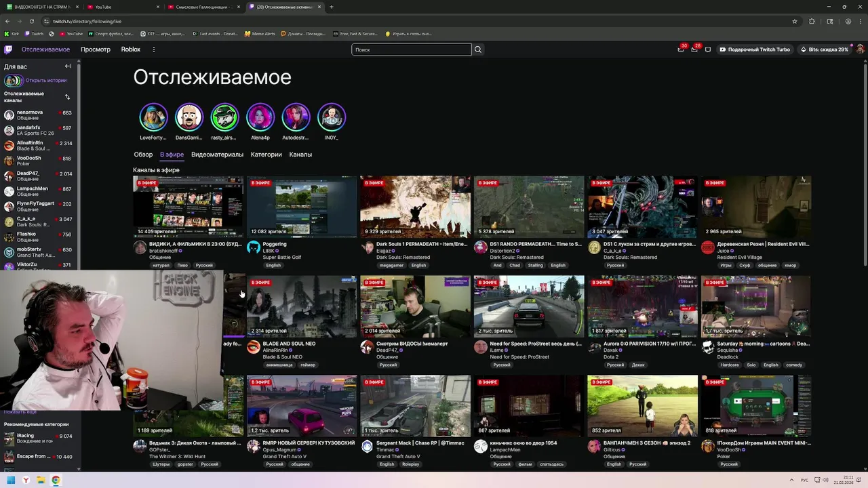Open nenormova channel in sidebar
The width and height of the screenshot is (868, 488).
coord(39,115)
